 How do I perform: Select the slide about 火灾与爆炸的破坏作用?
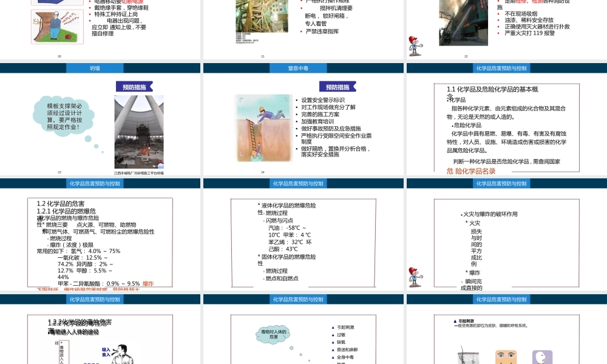click(507, 234)
